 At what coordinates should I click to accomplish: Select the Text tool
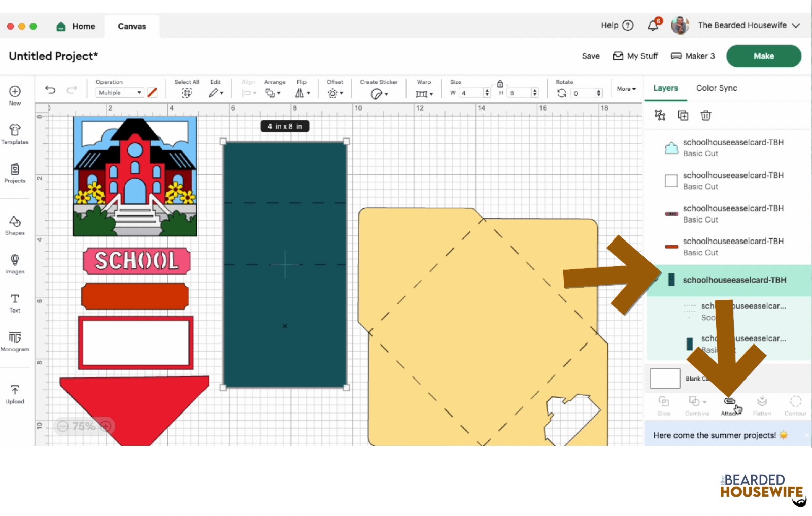click(15, 303)
